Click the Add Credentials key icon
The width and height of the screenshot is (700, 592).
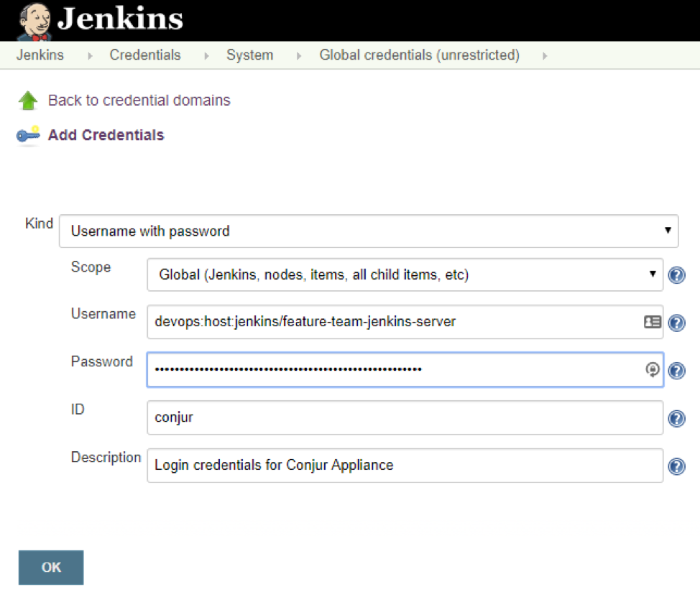tap(28, 135)
